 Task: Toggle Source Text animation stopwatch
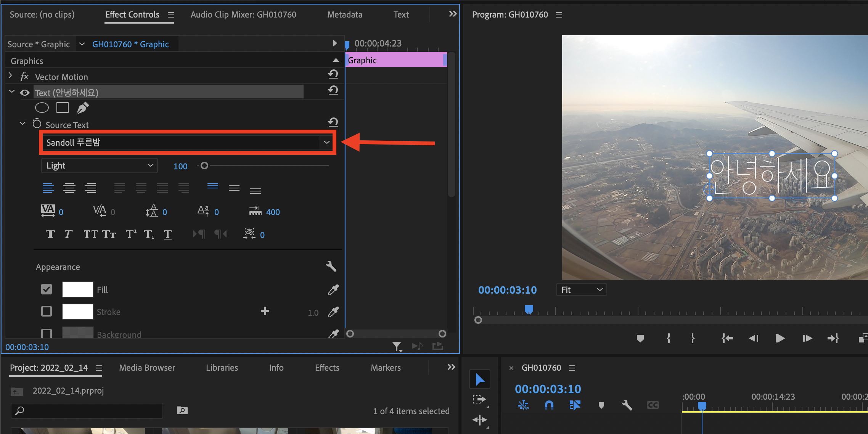37,124
